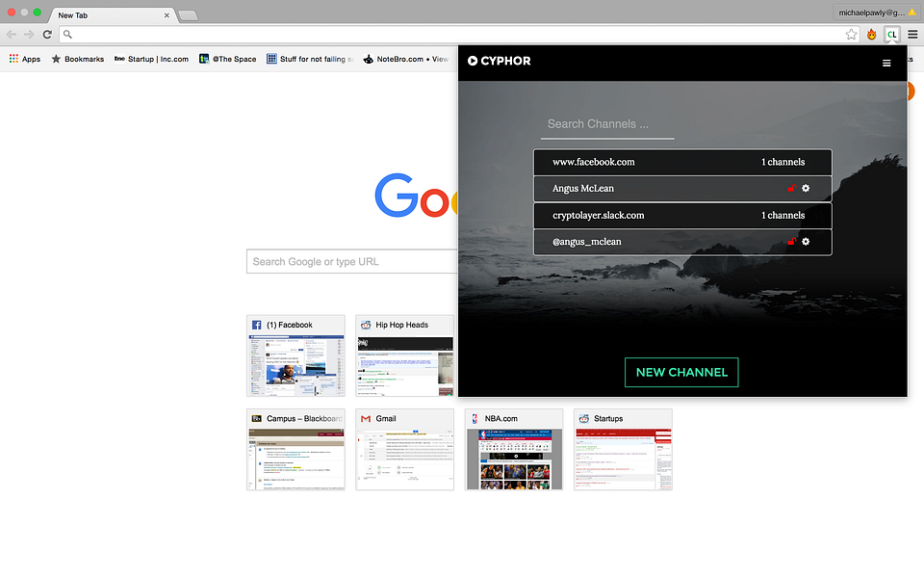Open the Bookmarks folder in bookmarks bar

tap(78, 59)
